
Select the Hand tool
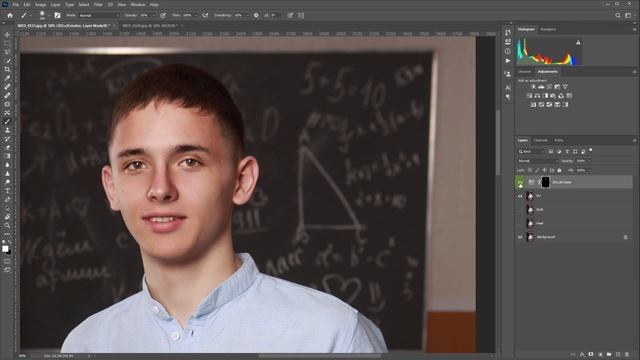point(7,217)
